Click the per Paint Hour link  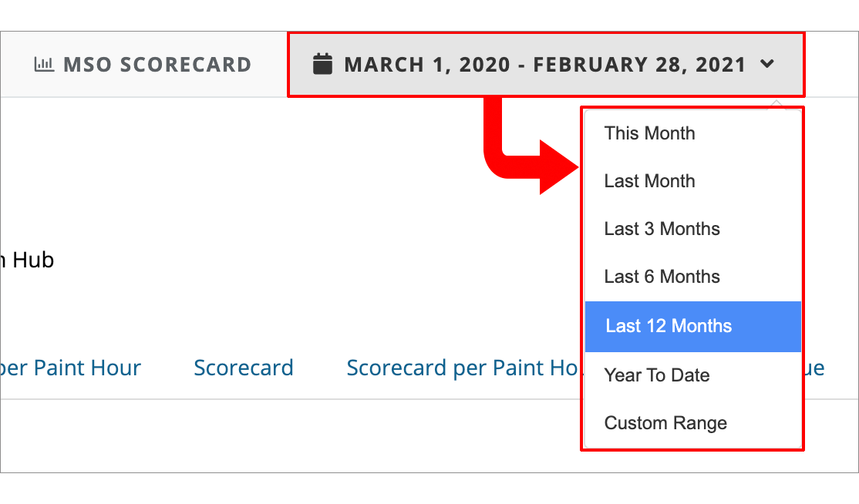click(69, 368)
